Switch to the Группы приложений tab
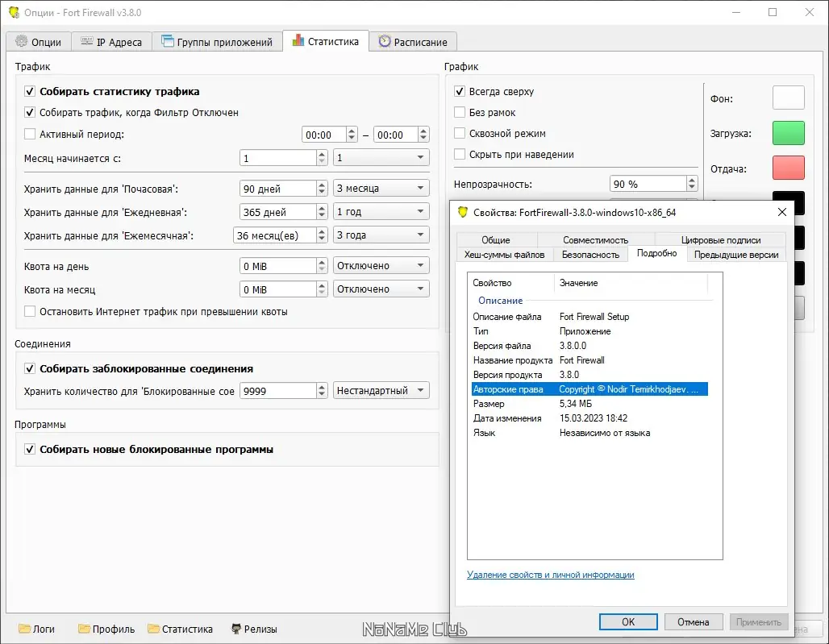Image resolution: width=829 pixels, height=644 pixels. click(x=217, y=42)
